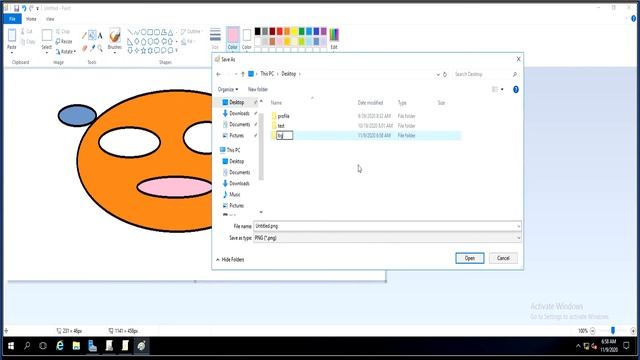Open the notification center icon in system tray
The image size is (640, 360).
[626, 346]
